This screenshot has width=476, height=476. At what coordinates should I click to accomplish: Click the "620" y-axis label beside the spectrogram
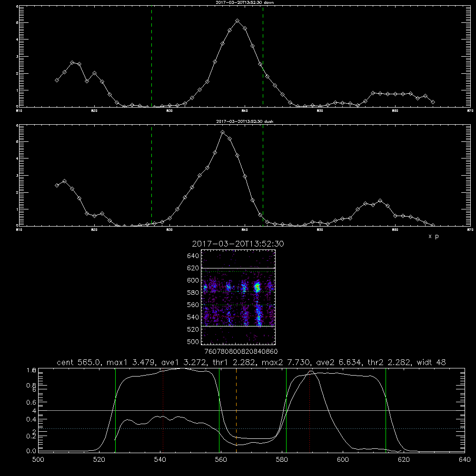193,268
